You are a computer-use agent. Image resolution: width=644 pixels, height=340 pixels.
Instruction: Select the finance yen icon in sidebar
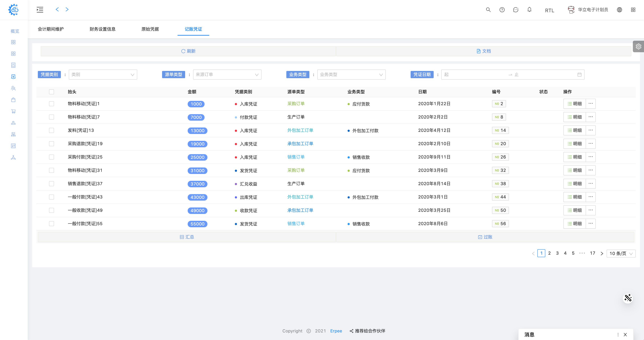pyautogui.click(x=14, y=77)
